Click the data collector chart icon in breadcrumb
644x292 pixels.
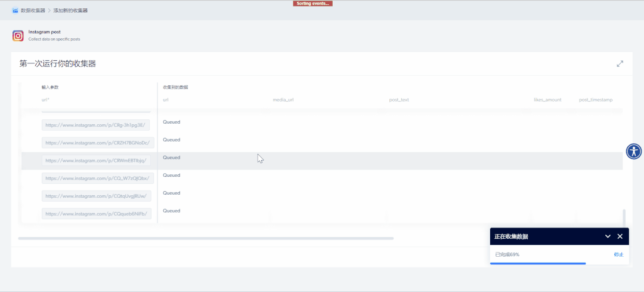[x=15, y=10]
